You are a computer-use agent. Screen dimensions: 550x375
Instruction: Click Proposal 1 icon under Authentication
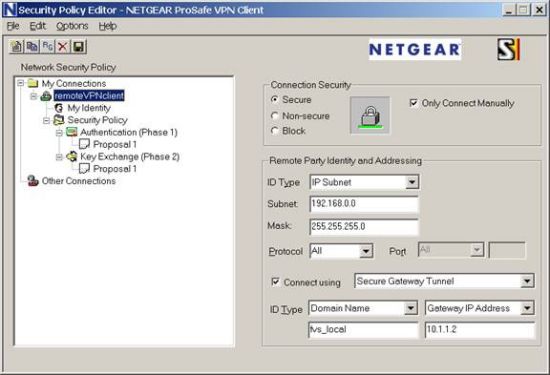tap(84, 144)
